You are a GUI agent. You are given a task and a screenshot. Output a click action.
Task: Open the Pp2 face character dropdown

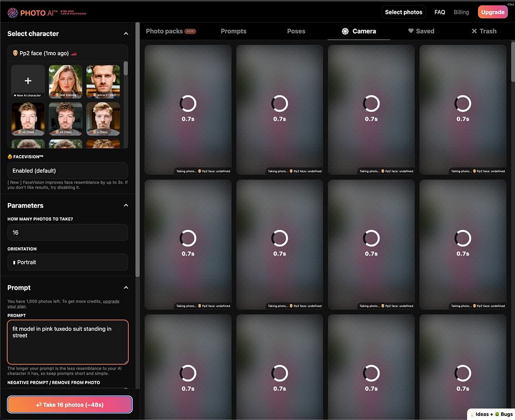coord(67,53)
